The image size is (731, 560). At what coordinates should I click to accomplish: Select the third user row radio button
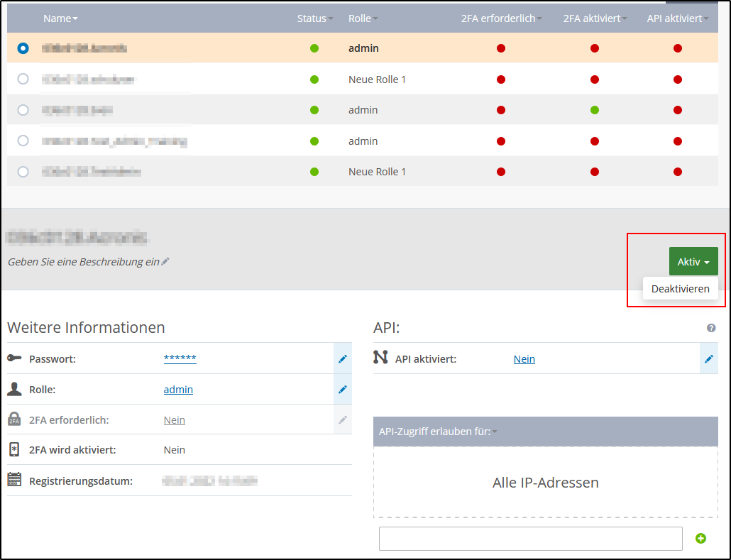23,110
